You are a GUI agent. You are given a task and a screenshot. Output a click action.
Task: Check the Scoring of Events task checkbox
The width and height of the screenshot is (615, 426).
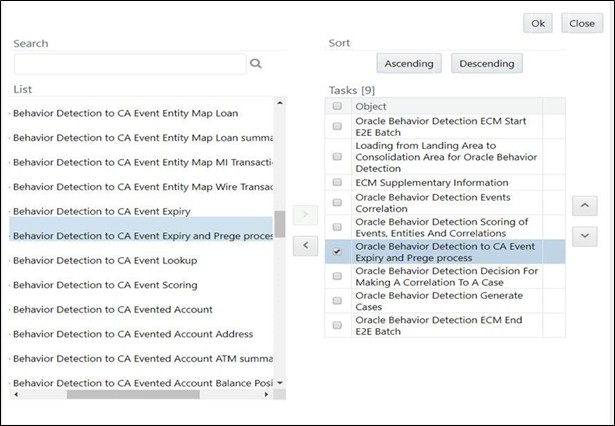pos(337,227)
